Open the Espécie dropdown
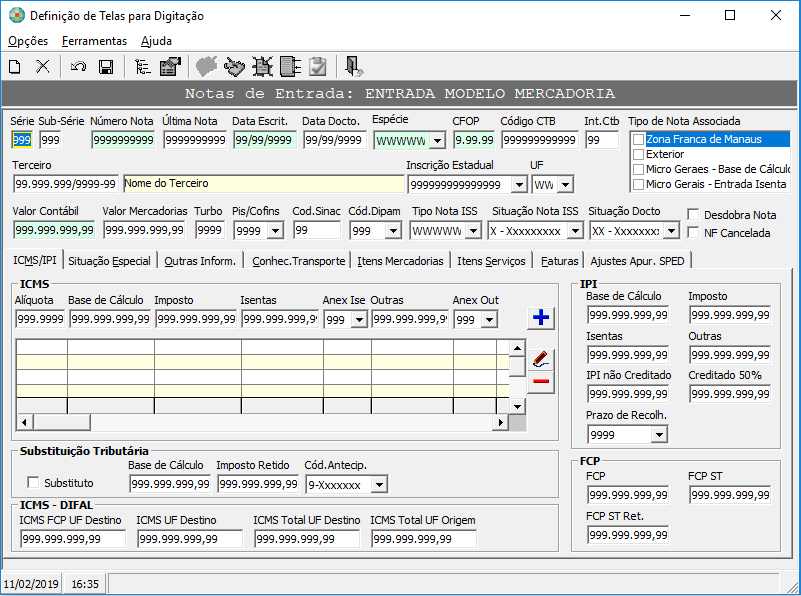This screenshot has height=596, width=801. pos(437,140)
